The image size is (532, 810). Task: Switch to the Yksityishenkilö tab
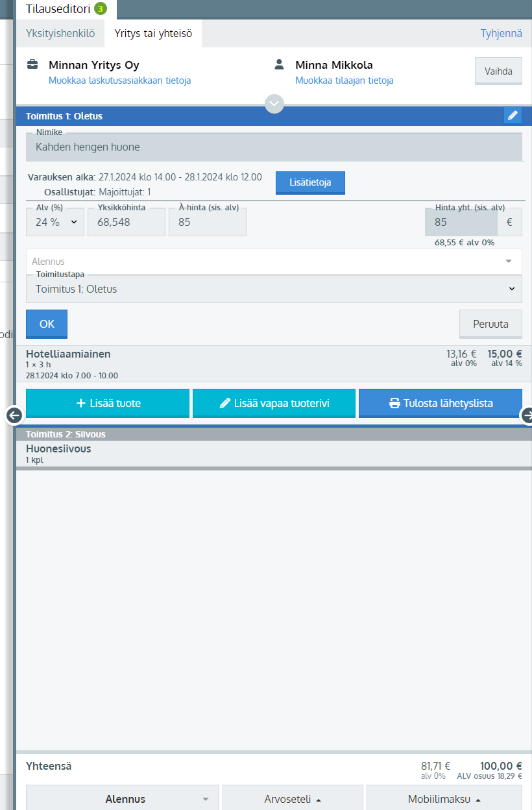pyautogui.click(x=59, y=33)
